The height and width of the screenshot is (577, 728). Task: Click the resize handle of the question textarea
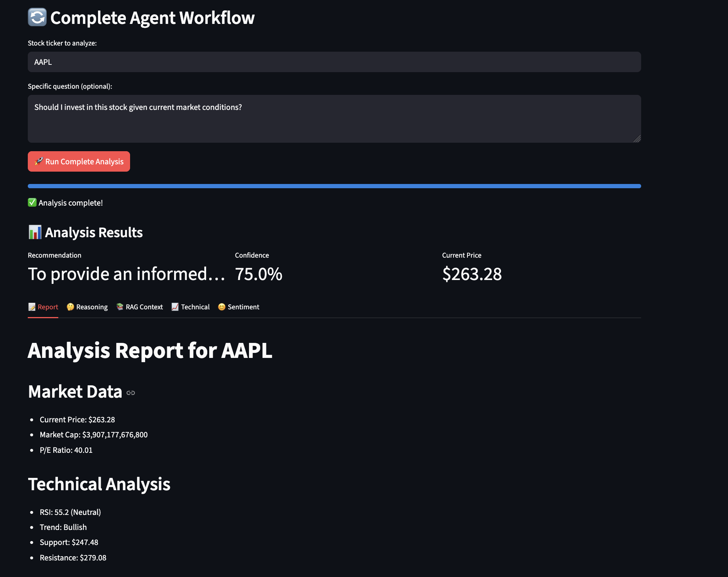tap(637, 138)
